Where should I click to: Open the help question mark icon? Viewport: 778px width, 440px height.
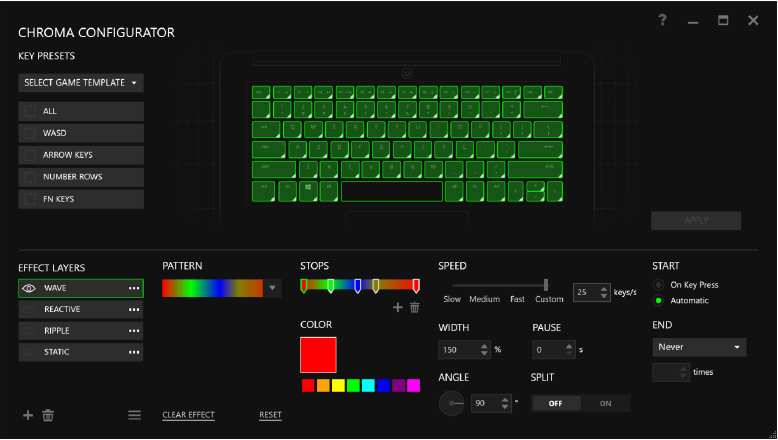(662, 20)
